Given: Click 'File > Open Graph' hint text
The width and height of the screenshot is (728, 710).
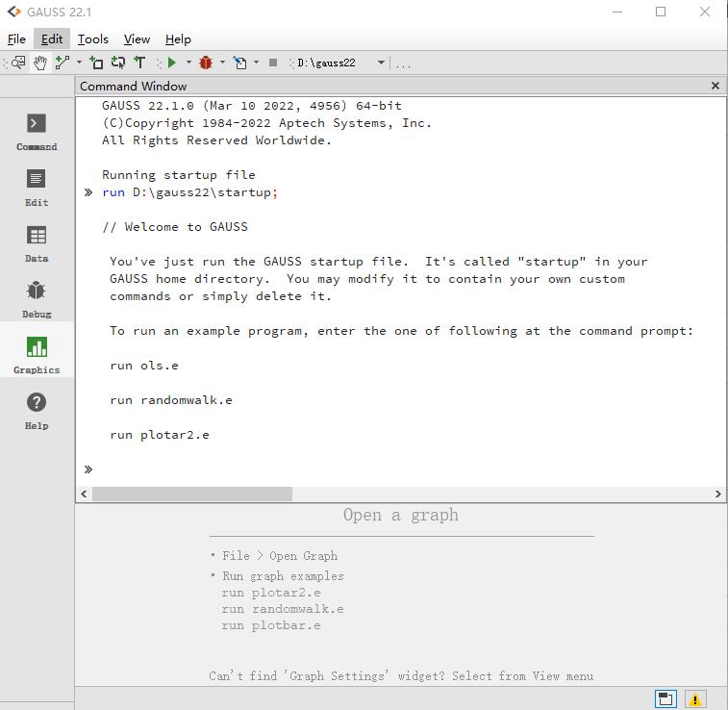Looking at the screenshot, I should point(280,556).
